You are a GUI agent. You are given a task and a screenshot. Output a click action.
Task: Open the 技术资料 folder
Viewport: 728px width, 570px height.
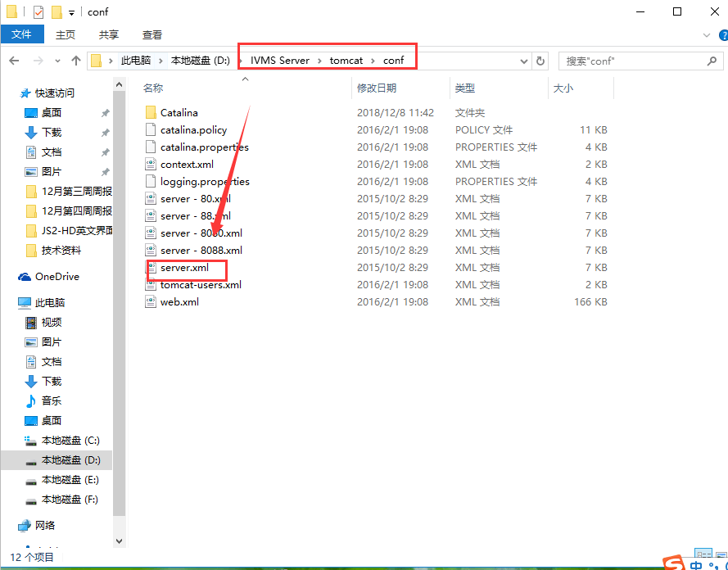pos(61,250)
